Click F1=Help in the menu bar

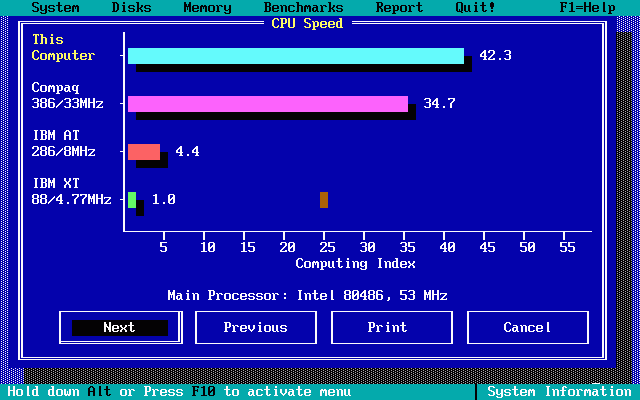click(587, 7)
